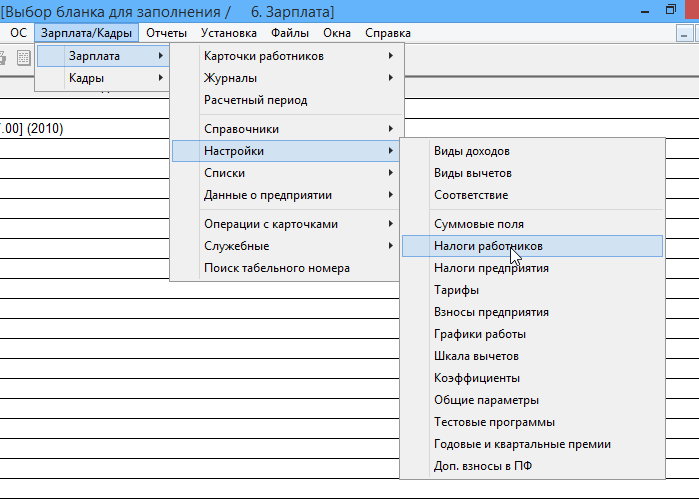Open the Окна menu
The height and width of the screenshot is (500, 699).
337,33
